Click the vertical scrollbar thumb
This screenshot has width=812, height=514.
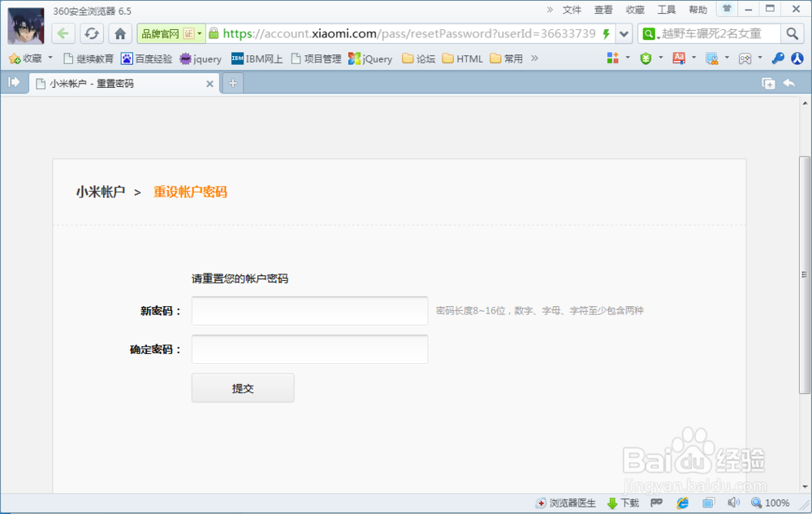click(x=804, y=274)
